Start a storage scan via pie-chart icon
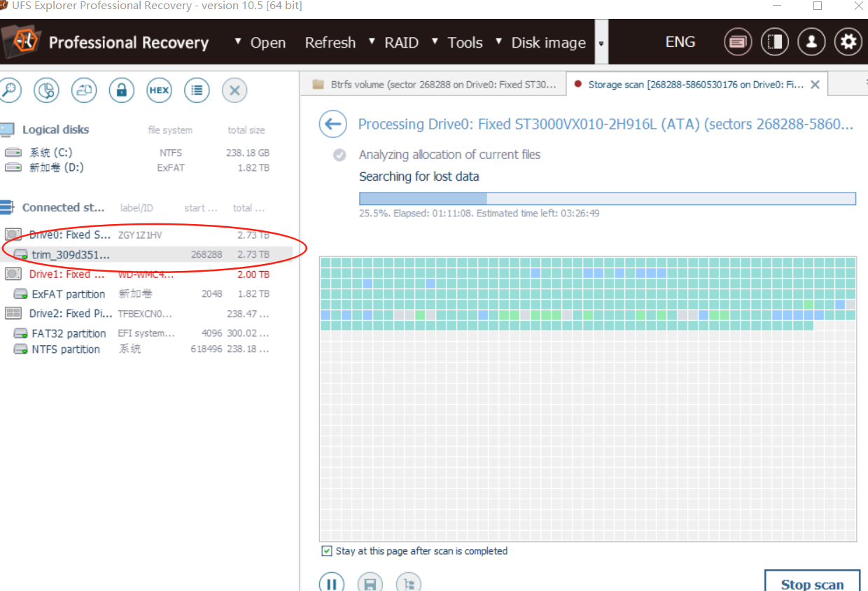The height and width of the screenshot is (591, 868). 46,90
